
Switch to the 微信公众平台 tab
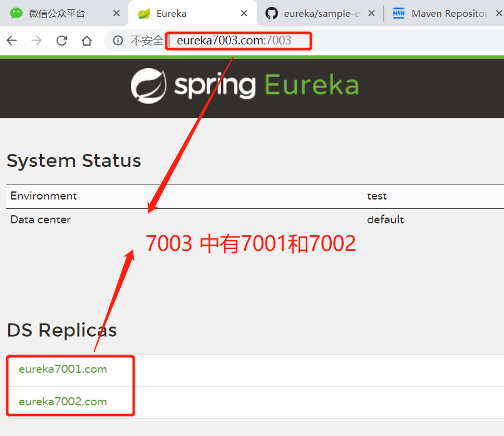pyautogui.click(x=64, y=14)
